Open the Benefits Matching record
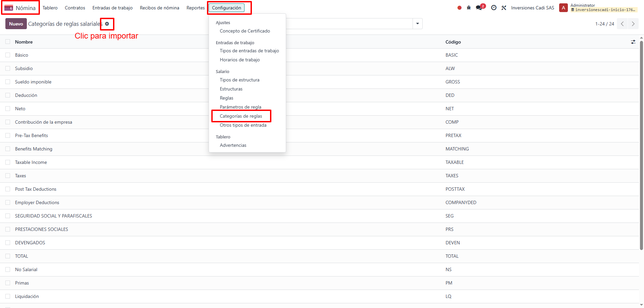The image size is (644, 308). tap(34, 149)
